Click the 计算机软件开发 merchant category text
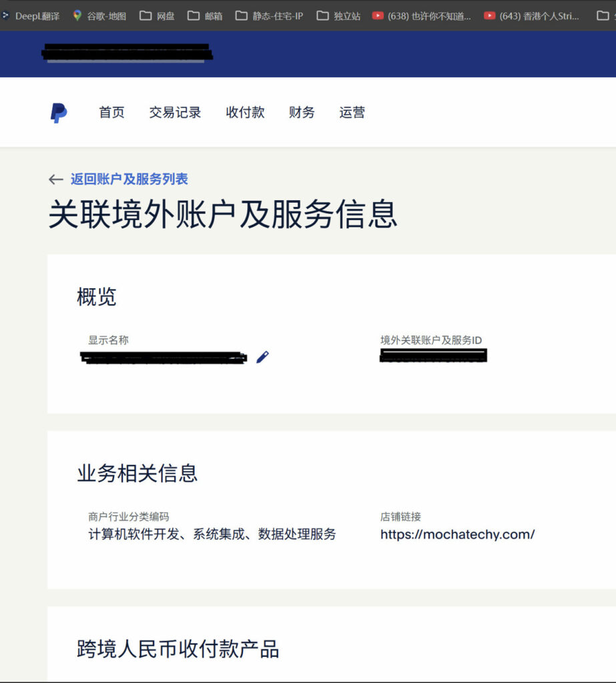Image resolution: width=616 pixels, height=683 pixels. [212, 534]
